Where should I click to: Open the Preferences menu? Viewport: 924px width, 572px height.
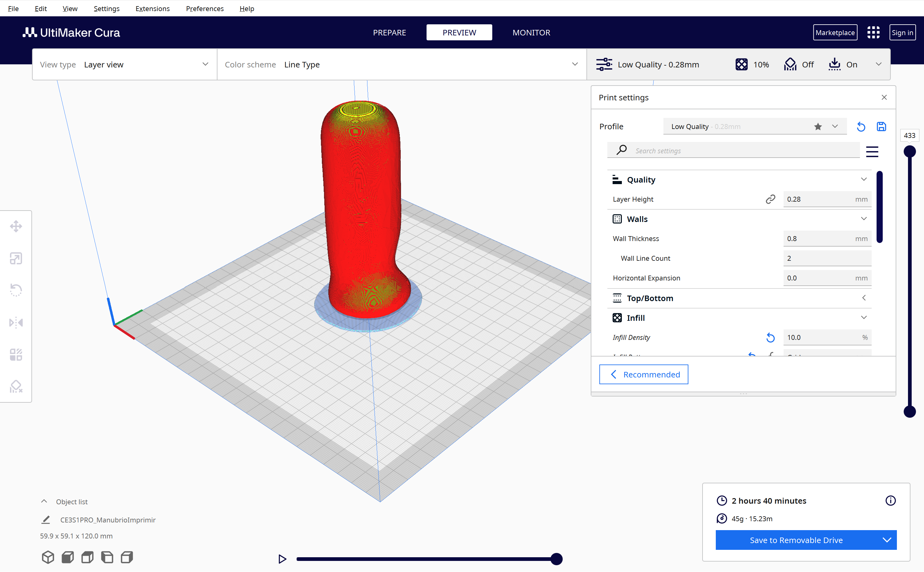click(x=205, y=8)
